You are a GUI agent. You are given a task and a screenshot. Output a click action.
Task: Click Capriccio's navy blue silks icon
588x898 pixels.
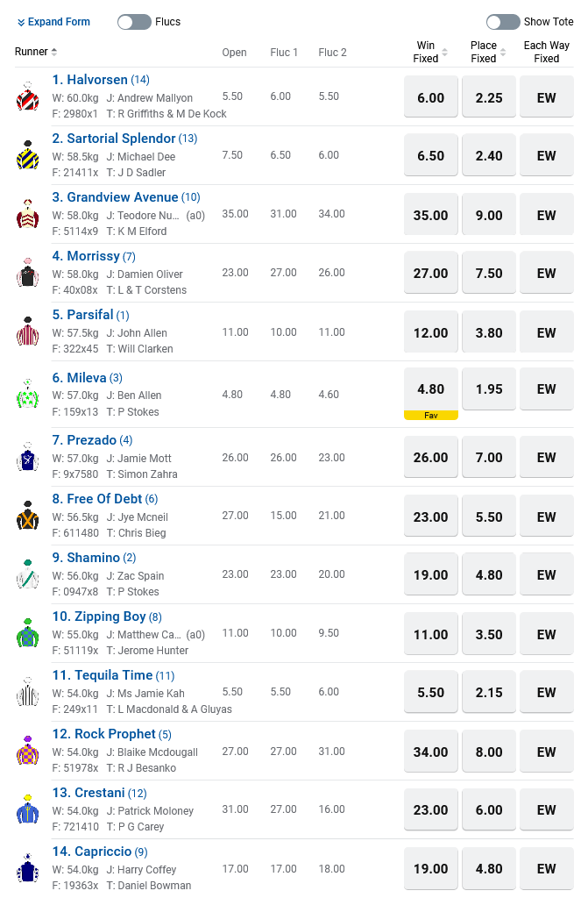point(27,869)
